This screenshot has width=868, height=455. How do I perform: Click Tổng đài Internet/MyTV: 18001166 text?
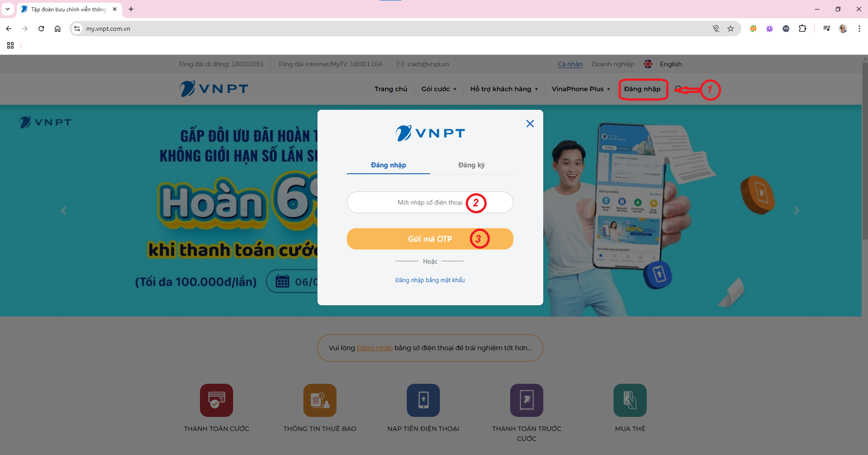(330, 64)
